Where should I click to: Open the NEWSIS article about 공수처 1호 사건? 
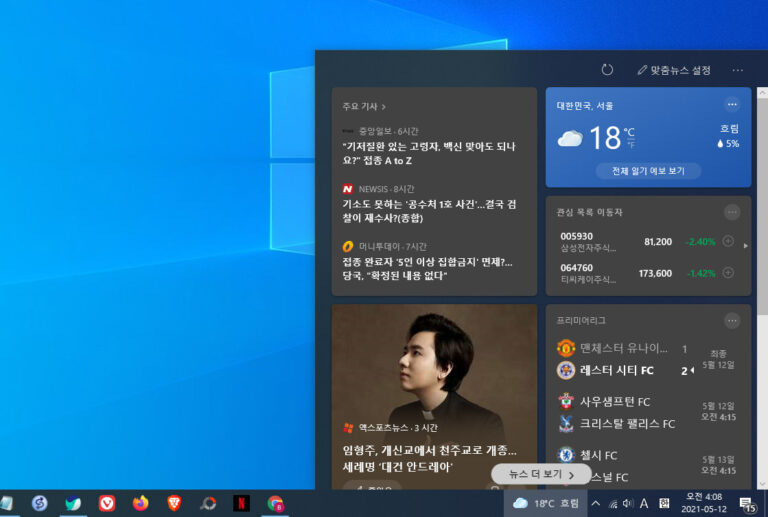click(429, 211)
